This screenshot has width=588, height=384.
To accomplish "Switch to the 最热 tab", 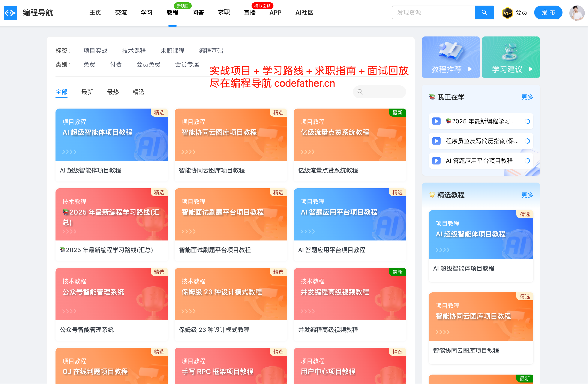I will (x=113, y=92).
